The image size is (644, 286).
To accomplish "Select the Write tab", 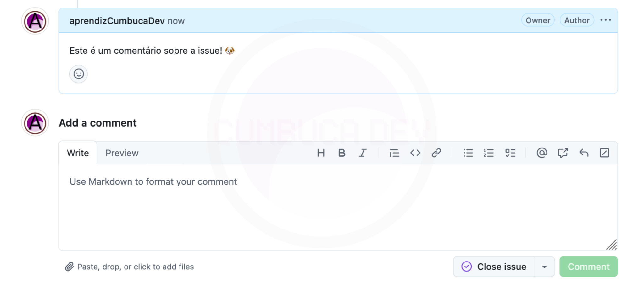I will point(78,153).
